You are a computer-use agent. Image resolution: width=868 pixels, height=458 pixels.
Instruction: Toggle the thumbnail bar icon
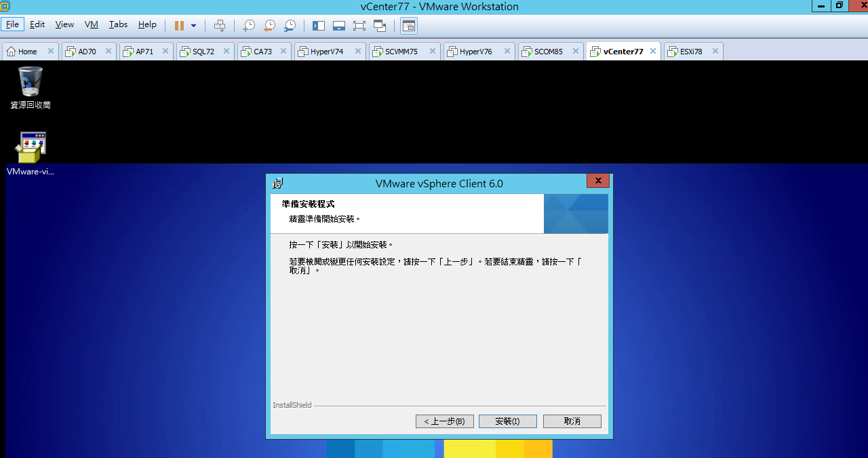(339, 26)
